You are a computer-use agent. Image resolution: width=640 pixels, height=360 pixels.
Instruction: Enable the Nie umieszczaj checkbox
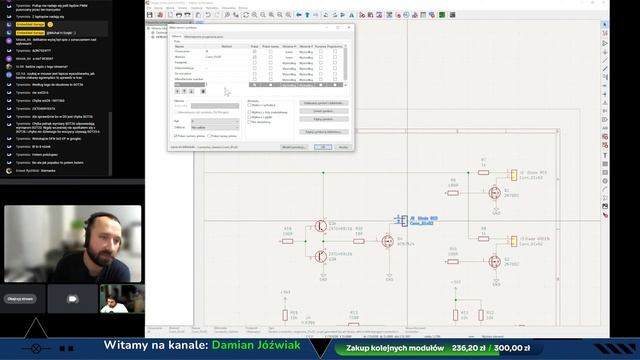[249, 122]
